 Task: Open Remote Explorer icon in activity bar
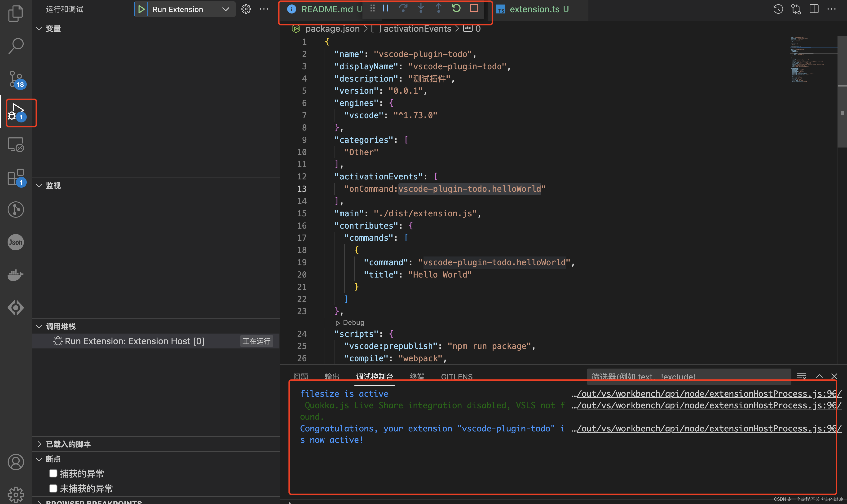click(16, 145)
